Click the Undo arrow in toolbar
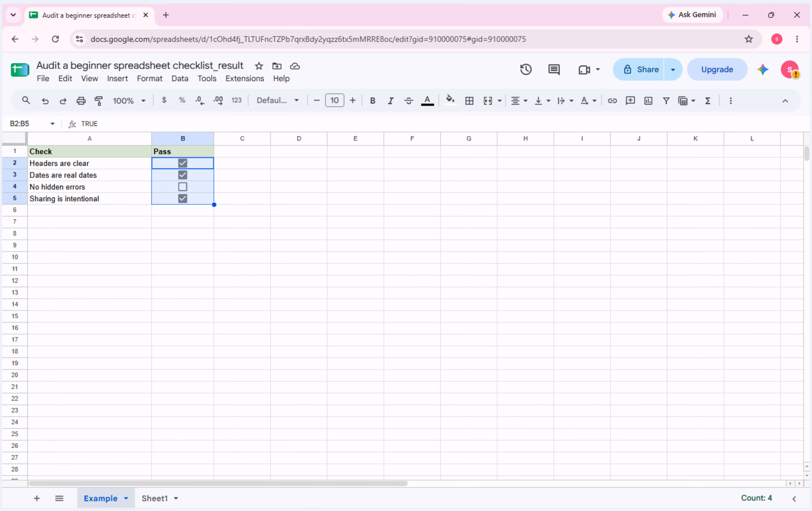Image resolution: width=812 pixels, height=511 pixels. point(45,101)
